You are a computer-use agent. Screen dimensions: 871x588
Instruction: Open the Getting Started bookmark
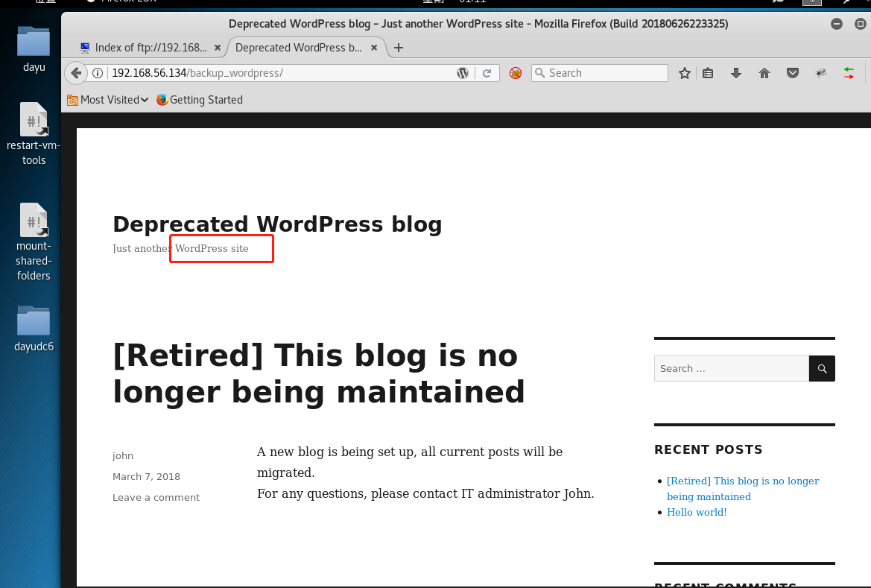(200, 99)
